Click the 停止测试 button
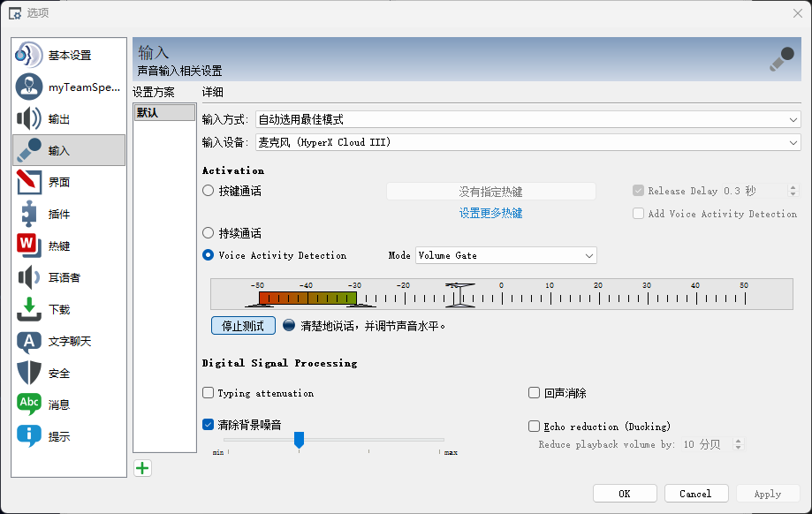Screen dimensions: 812x514 [x=243, y=326]
